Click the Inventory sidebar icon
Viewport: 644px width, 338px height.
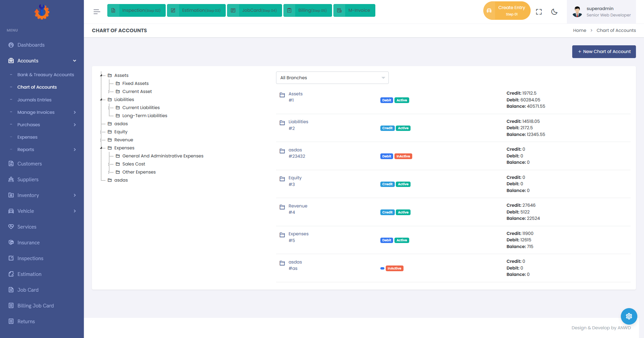(x=11, y=195)
